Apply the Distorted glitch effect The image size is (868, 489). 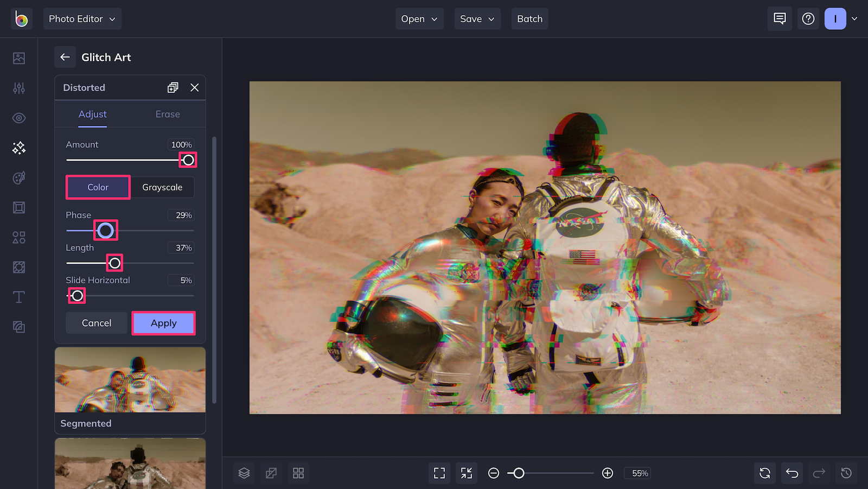[163, 322]
